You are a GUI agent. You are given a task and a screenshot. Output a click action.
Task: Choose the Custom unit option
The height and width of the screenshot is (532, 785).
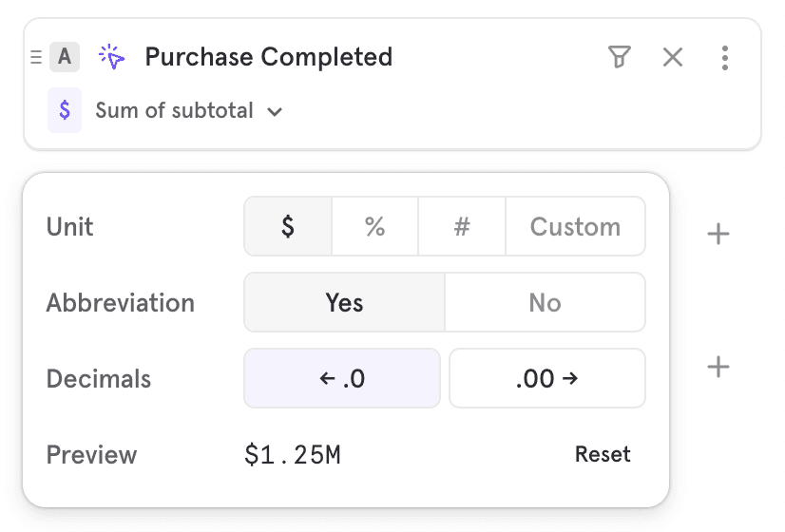click(x=575, y=227)
